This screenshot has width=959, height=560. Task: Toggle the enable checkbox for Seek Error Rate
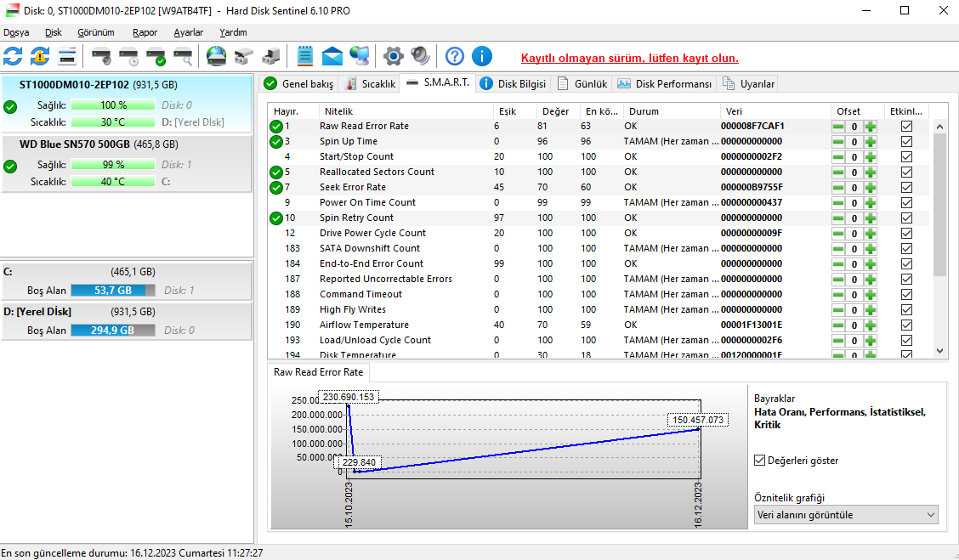tap(906, 187)
